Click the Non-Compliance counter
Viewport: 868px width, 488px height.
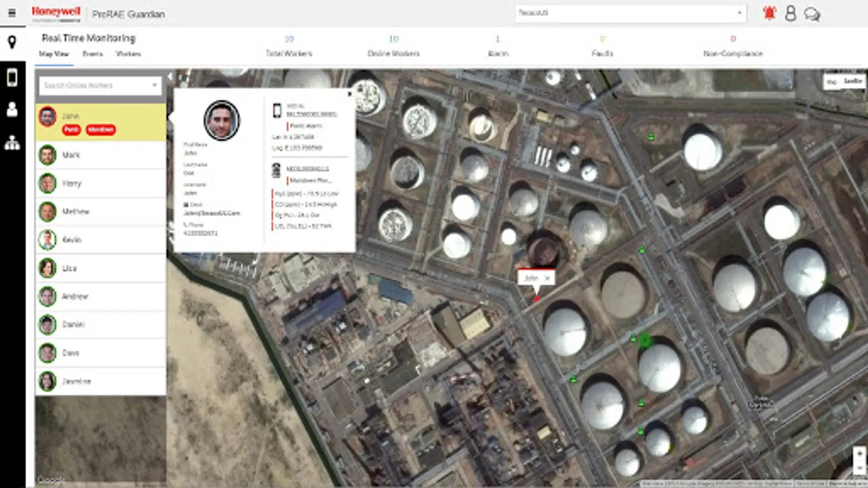pos(733,46)
